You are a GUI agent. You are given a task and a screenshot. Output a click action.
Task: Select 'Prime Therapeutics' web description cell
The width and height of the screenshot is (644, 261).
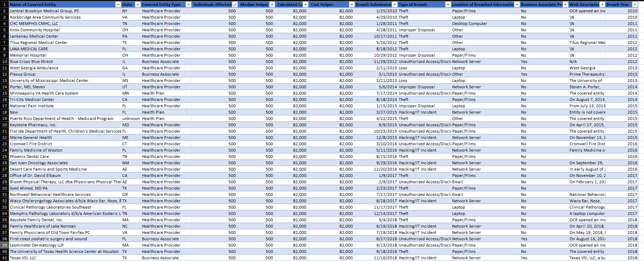click(587, 74)
